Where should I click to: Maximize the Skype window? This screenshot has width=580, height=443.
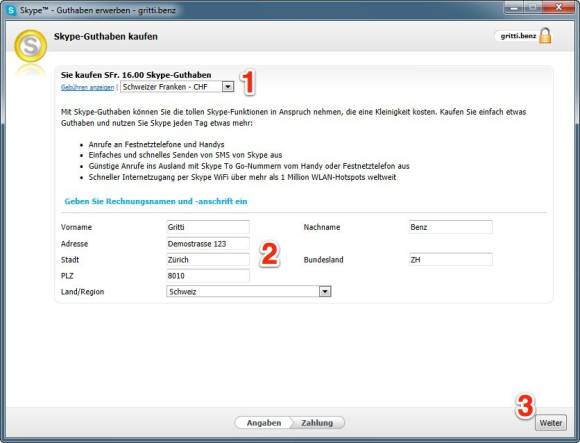tap(534, 8)
